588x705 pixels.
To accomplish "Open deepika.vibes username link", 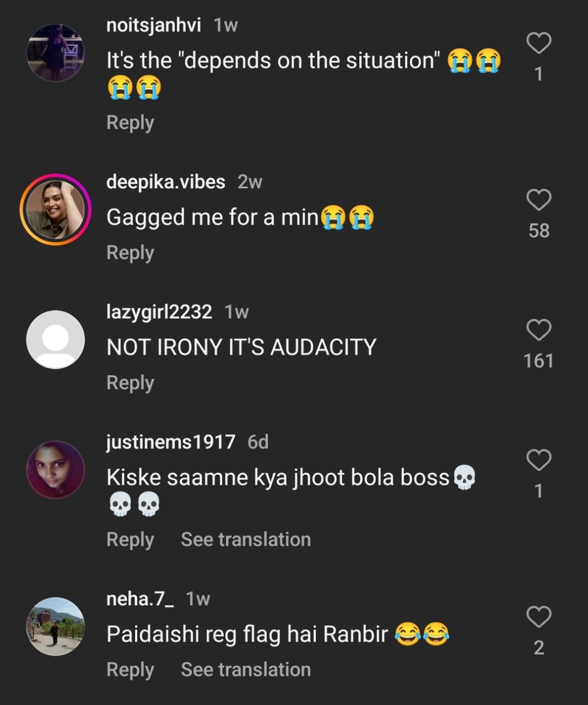I will [165, 182].
